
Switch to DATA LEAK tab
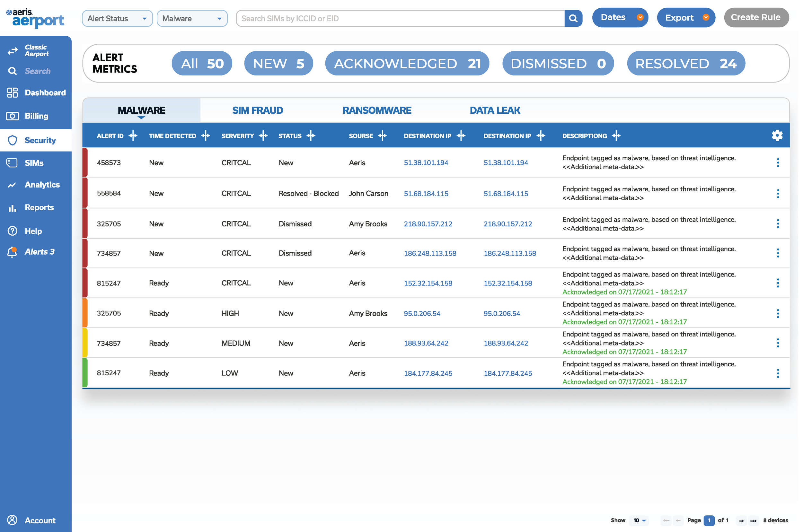click(x=495, y=110)
